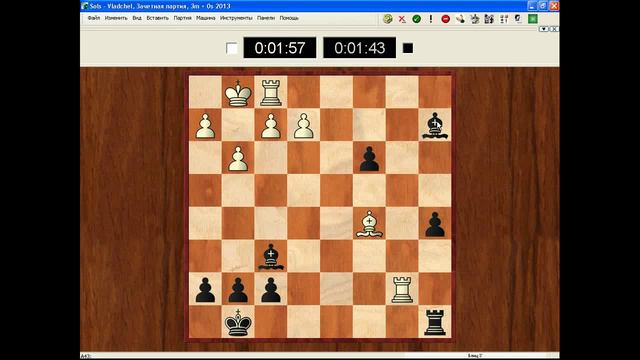640x360 pixels.
Task: Select the black king on the bottom rank
Action: click(238, 322)
